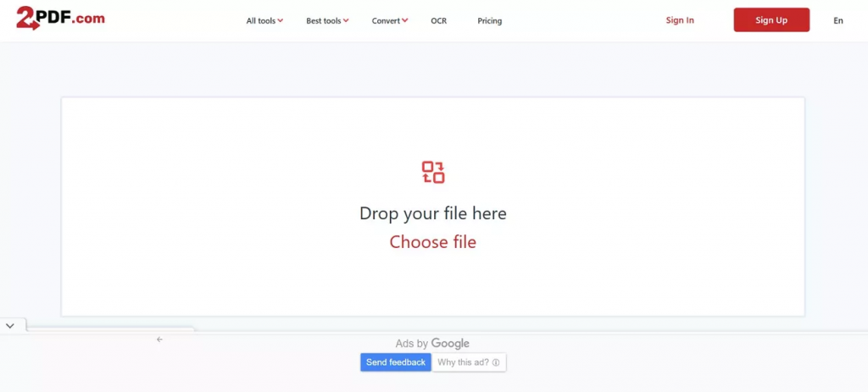This screenshot has width=868, height=392.
Task: Click the red convert files icon
Action: coord(433,172)
